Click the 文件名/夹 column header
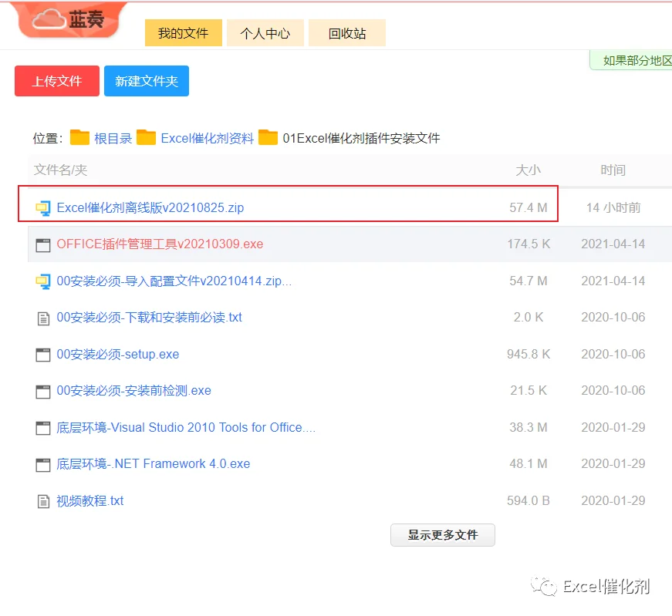Viewport: 672px width, 616px height. (60, 170)
